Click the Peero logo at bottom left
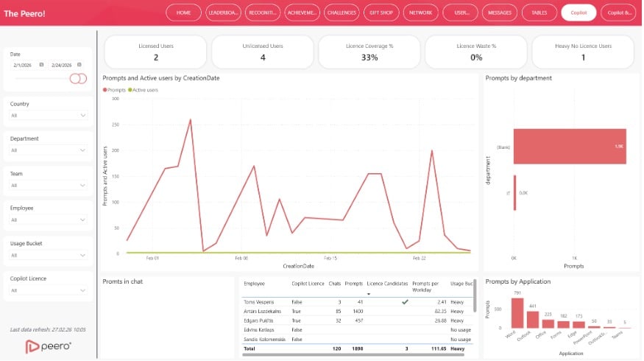 click(x=47, y=346)
